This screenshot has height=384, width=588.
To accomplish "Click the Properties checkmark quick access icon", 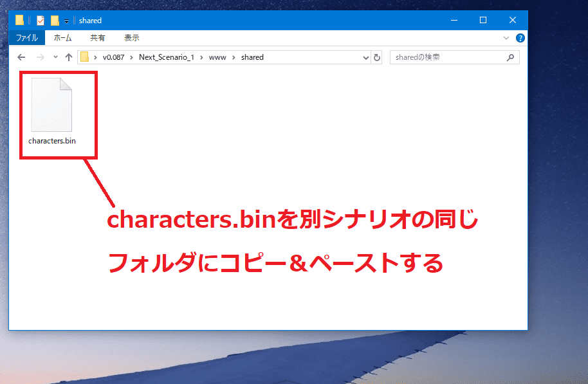I will point(41,20).
